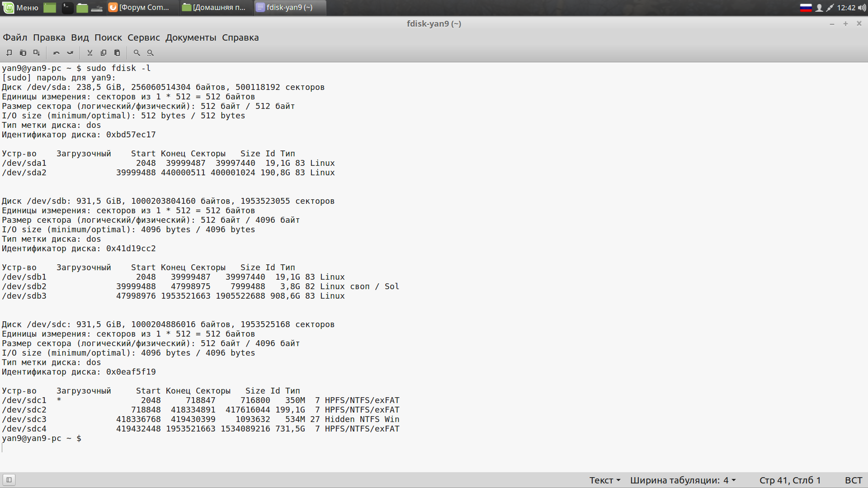Click the undo arrow icon
The image size is (868, 488).
pos(57,53)
